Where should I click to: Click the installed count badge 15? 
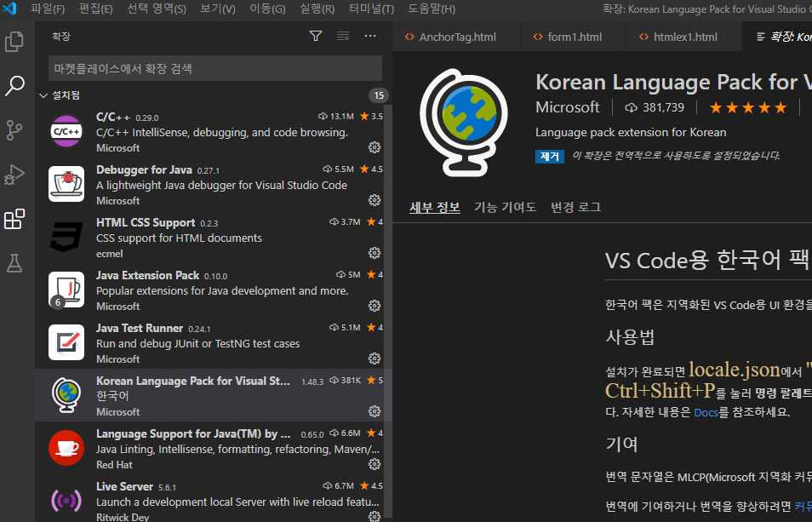click(x=379, y=95)
